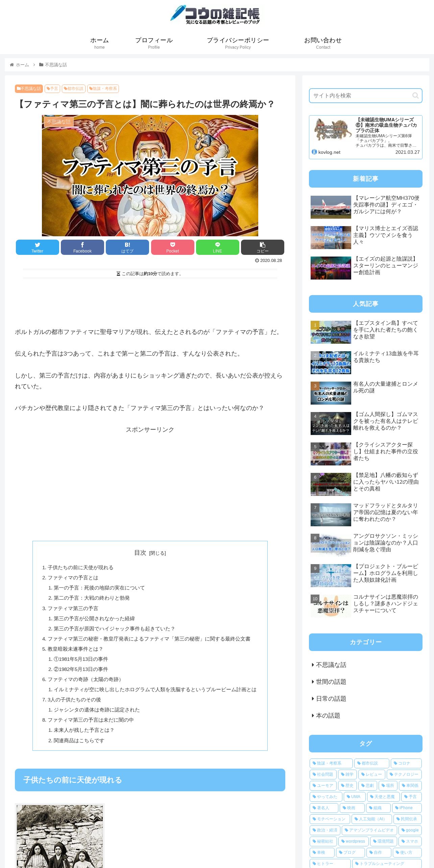Open the 陰謀・考察系 tag above the title
The height and width of the screenshot is (868, 434).
(103, 89)
